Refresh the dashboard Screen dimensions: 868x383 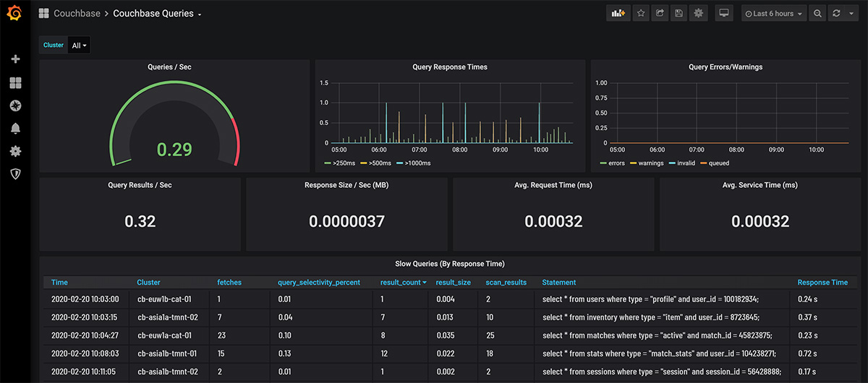tap(836, 13)
